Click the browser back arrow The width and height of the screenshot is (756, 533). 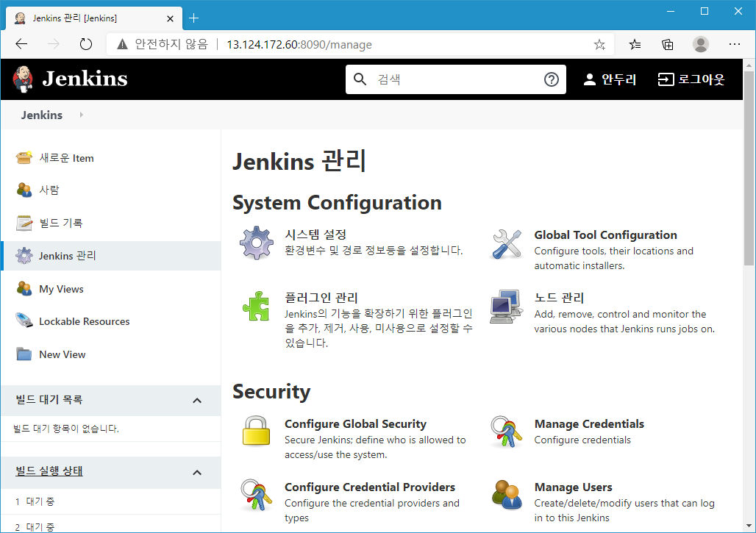[x=22, y=44]
